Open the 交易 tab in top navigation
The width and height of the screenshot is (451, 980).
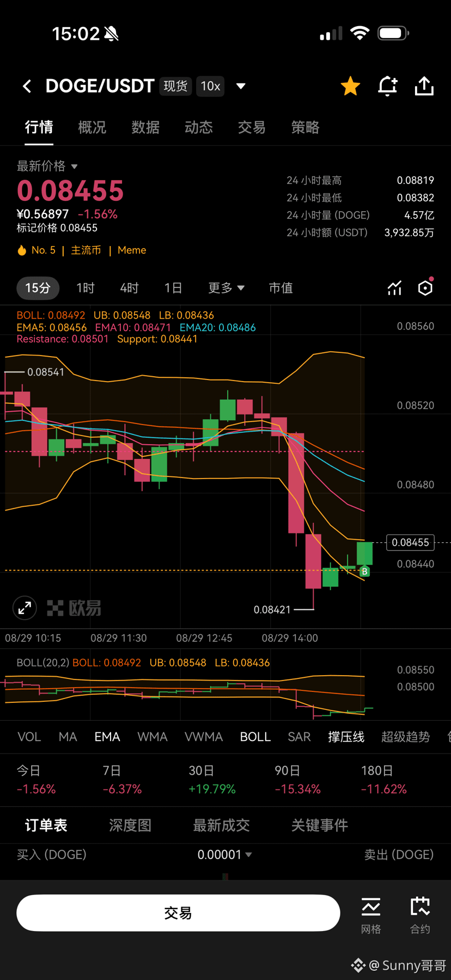point(252,127)
